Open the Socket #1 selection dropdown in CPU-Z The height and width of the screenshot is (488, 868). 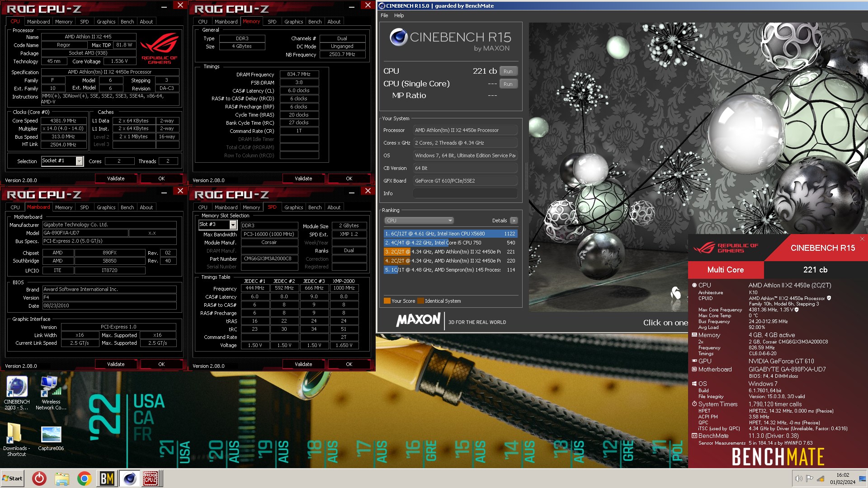point(80,161)
